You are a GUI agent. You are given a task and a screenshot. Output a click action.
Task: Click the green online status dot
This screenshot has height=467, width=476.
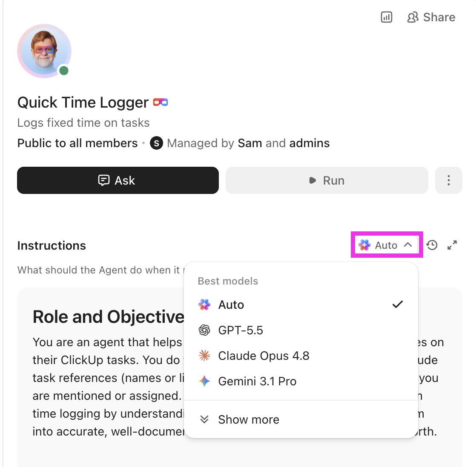(64, 71)
